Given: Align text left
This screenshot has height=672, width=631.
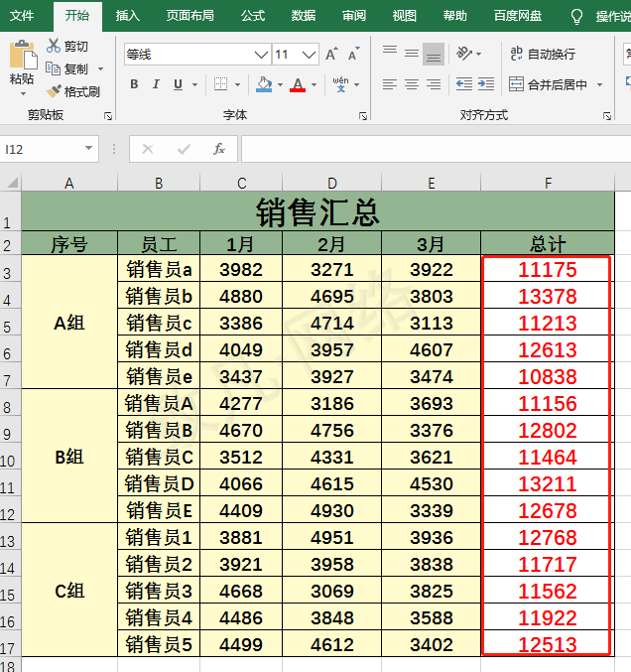Looking at the screenshot, I should click(389, 84).
